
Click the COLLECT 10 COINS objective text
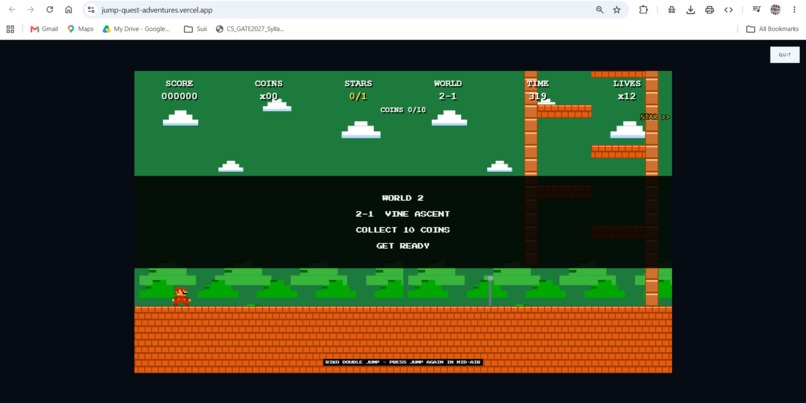tap(403, 230)
